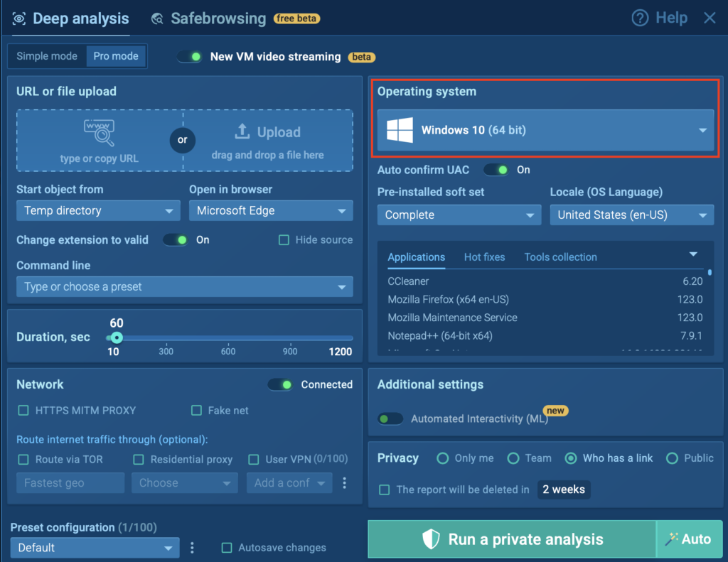Expand the Open in browser dropdown
The height and width of the screenshot is (562, 728).
pos(271,210)
